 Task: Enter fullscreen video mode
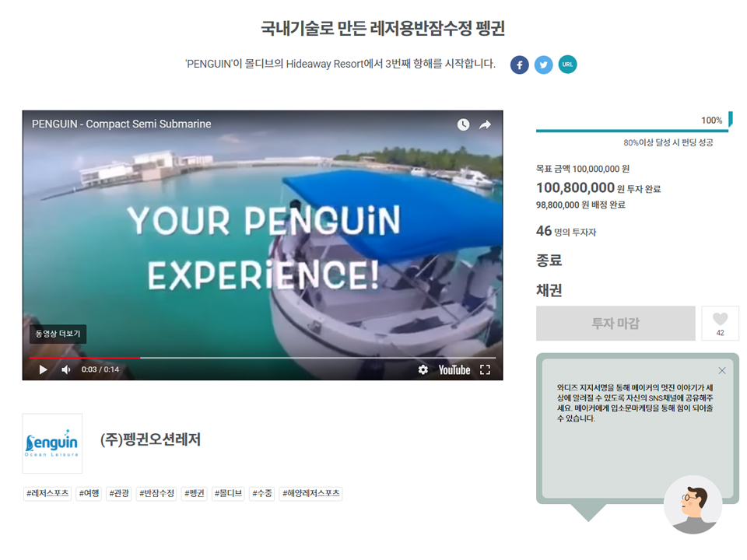pos(485,370)
